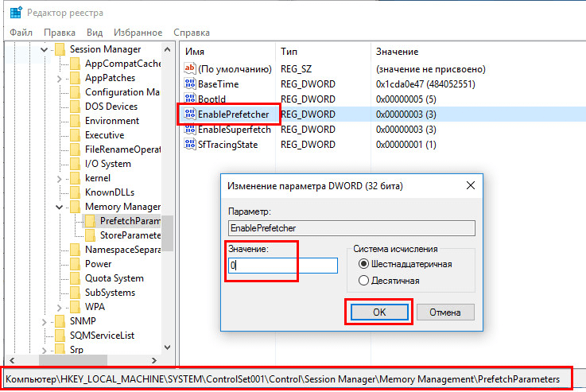Click the DOS Devices folder icon

(x=75, y=107)
